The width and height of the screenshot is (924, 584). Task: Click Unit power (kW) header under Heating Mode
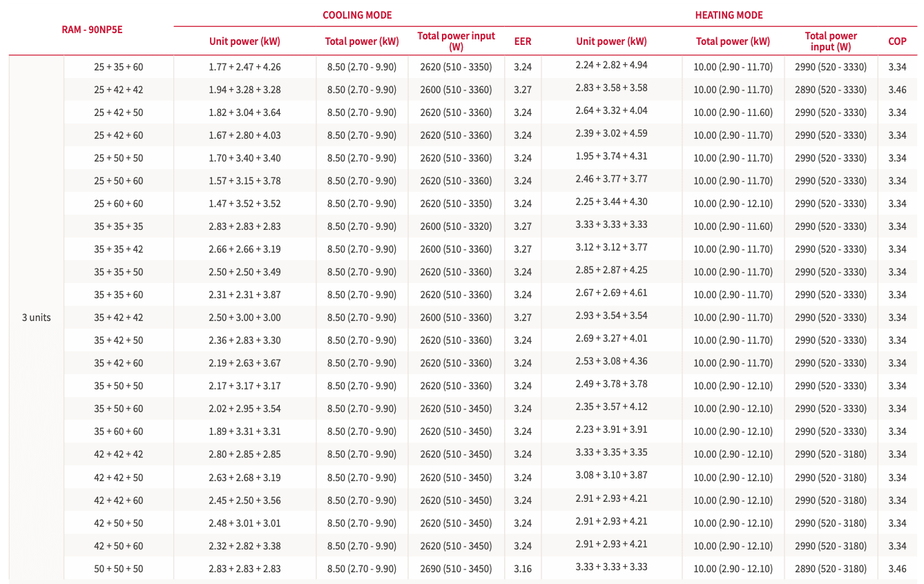pyautogui.click(x=611, y=41)
